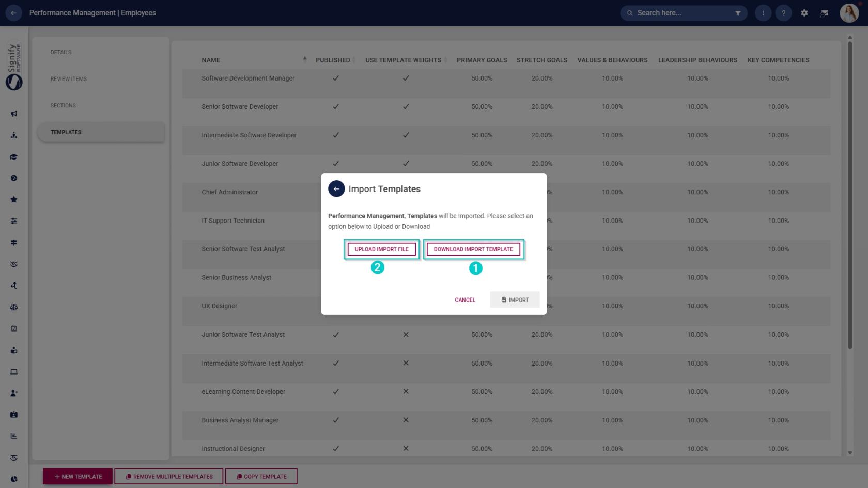This screenshot has height=488, width=868.
Task: Sort by USE TEMPLATE WEIGHTS arrows
Action: [x=445, y=60]
